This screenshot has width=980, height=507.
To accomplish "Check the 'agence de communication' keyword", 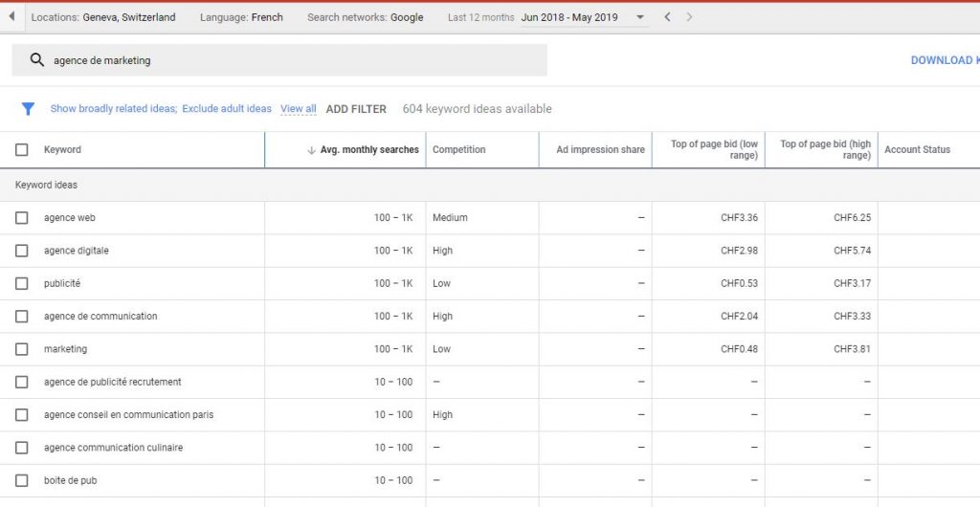I will click(x=22, y=316).
